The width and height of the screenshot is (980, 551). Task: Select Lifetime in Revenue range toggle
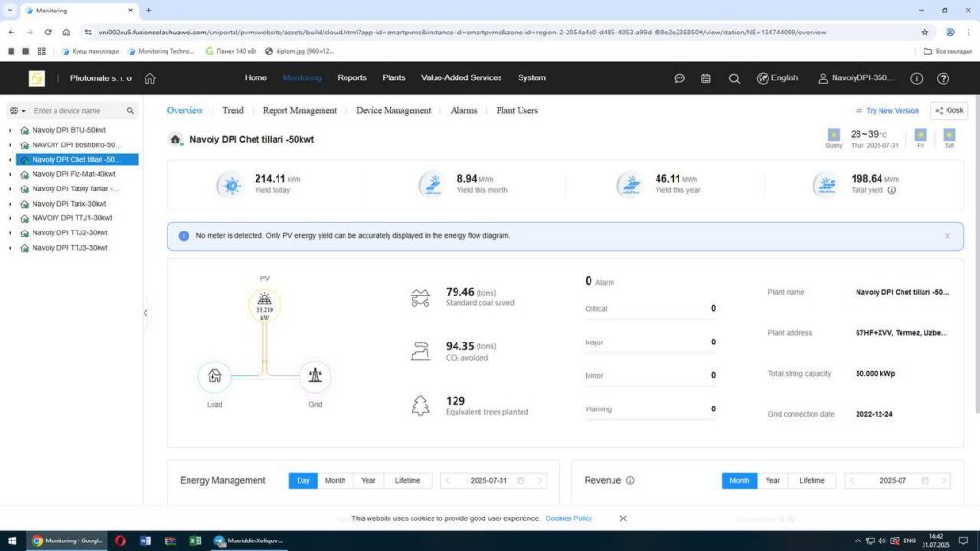[812, 480]
